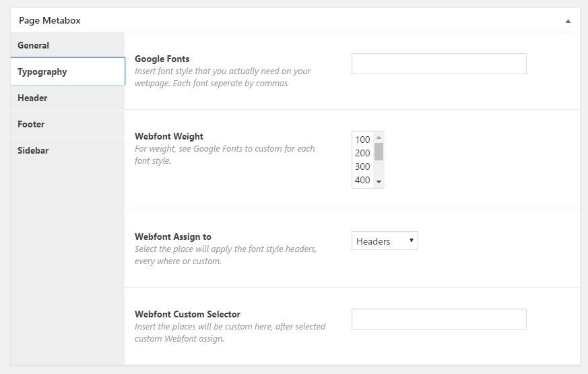
Task: Select weight 100 in Webfont Weight list
Action: click(363, 139)
